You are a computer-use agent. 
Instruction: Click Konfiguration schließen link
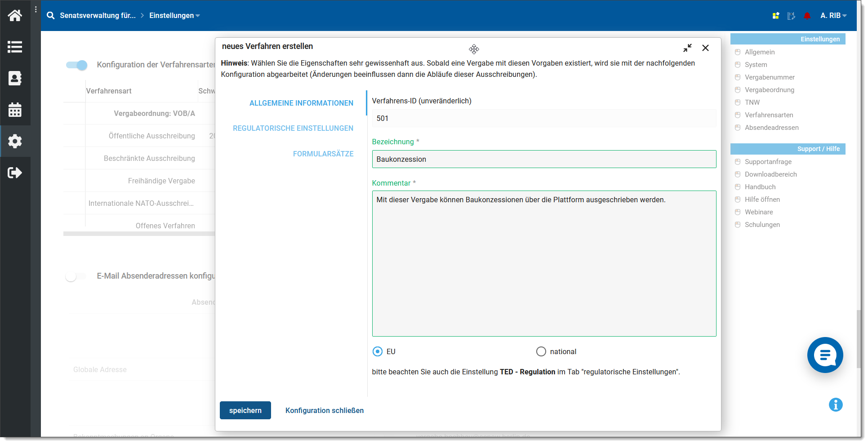point(325,410)
